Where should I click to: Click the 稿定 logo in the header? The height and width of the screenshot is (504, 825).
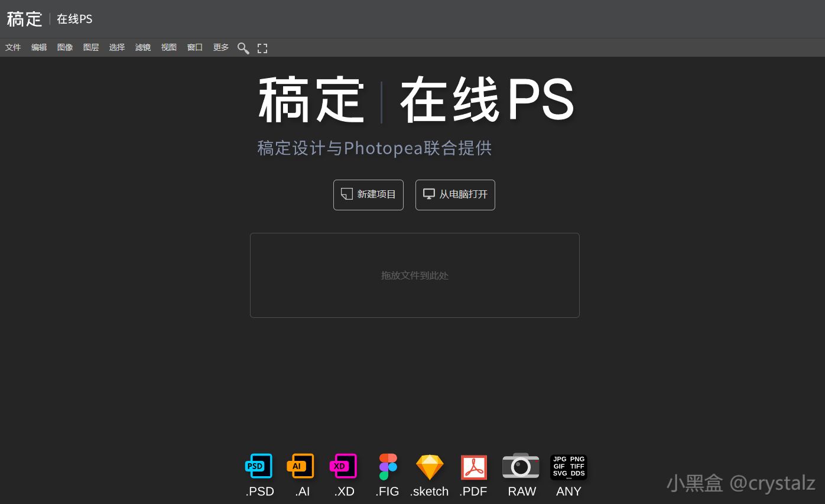tap(25, 19)
